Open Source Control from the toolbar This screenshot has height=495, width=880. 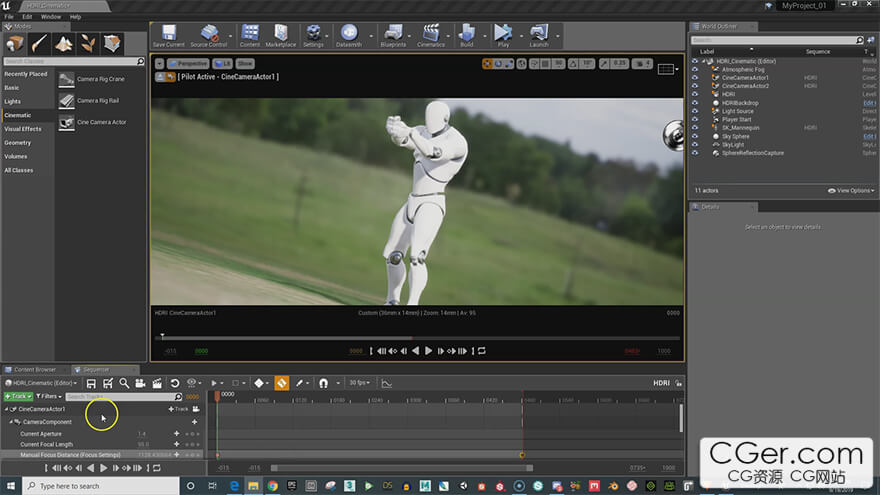209,35
